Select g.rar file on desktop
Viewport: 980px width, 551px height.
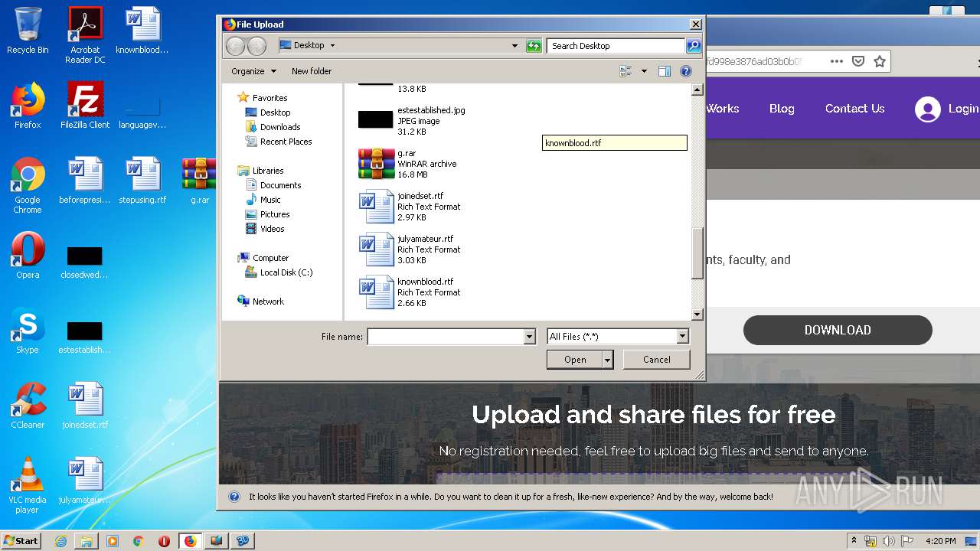tap(200, 181)
